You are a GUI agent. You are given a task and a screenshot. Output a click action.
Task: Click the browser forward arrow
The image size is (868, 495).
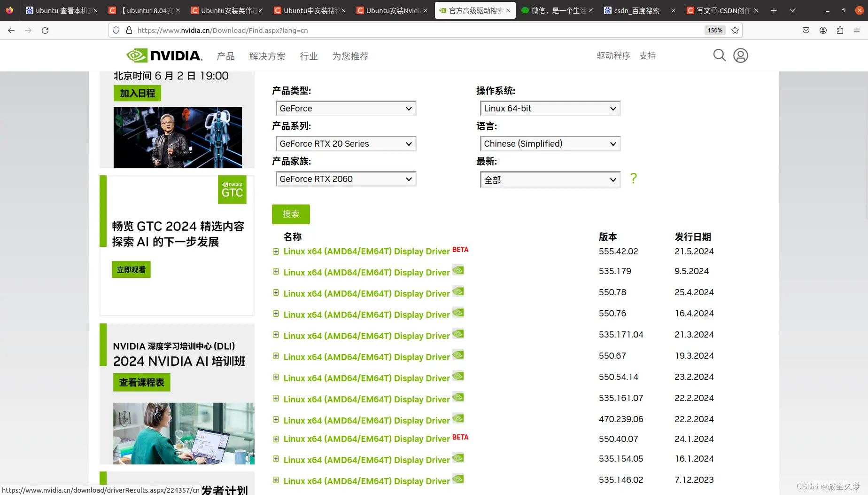[x=28, y=30]
